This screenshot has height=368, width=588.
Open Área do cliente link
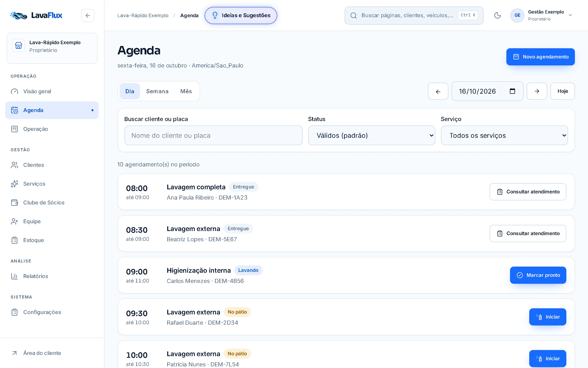[52, 353]
